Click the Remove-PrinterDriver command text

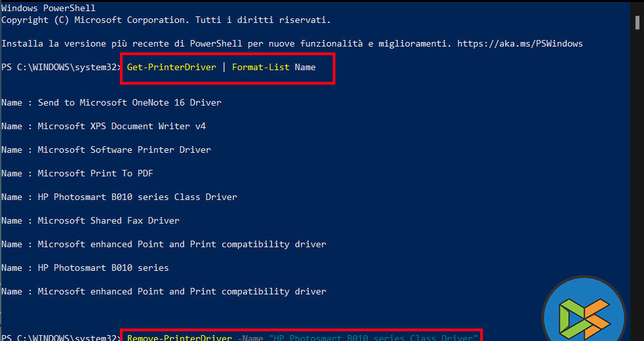click(179, 338)
